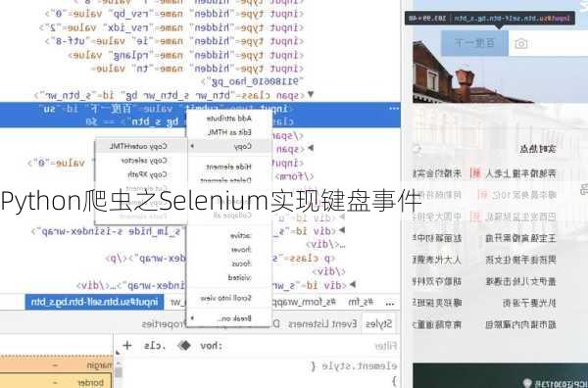Image resolution: width=588 pixels, height=388 pixels.
Task: Select the hidden input row named rqlang
Action: pos(185,55)
